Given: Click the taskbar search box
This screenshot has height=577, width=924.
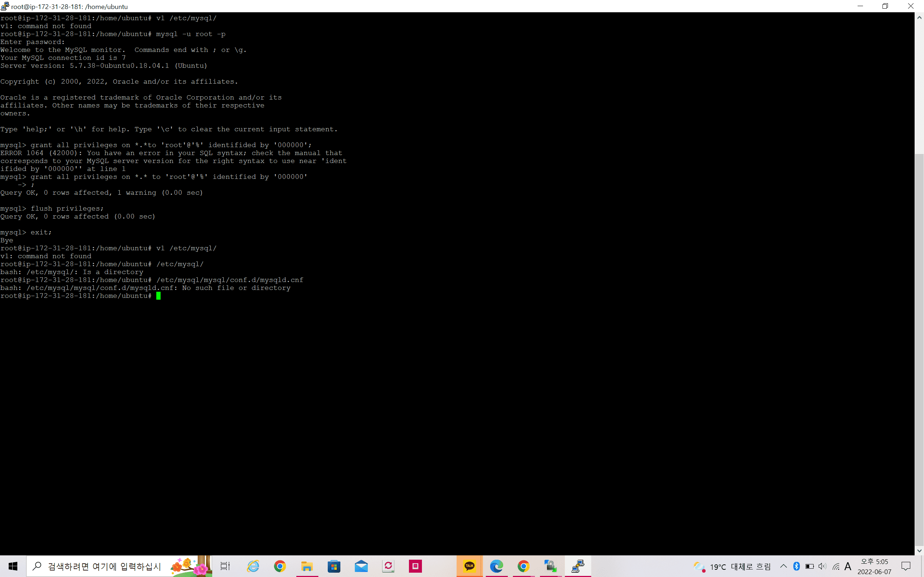Looking at the screenshot, I should [103, 566].
